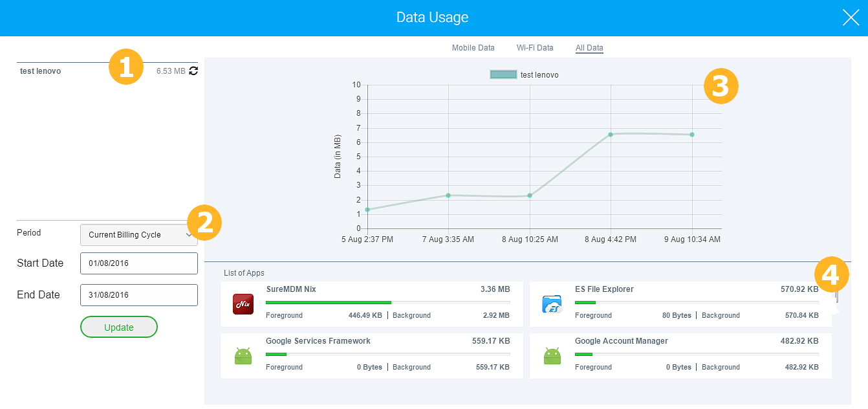The image size is (868, 409).
Task: Toggle the Wi-Fi Data view selection
Action: [535, 47]
